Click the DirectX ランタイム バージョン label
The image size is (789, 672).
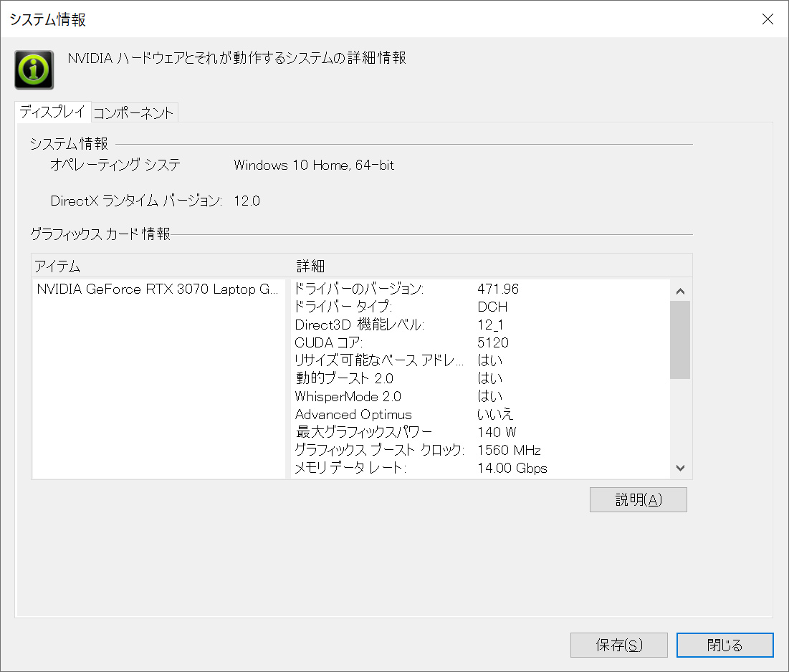[x=136, y=201]
